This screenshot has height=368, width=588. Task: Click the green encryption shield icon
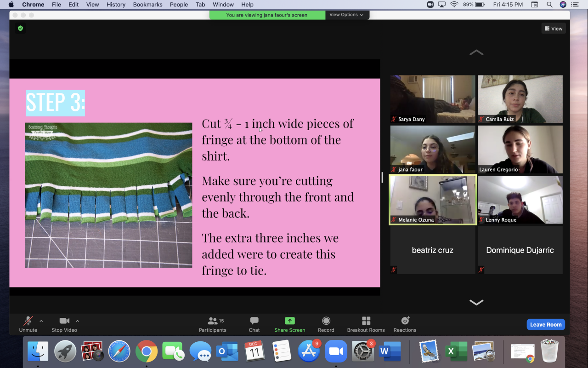[x=20, y=29]
